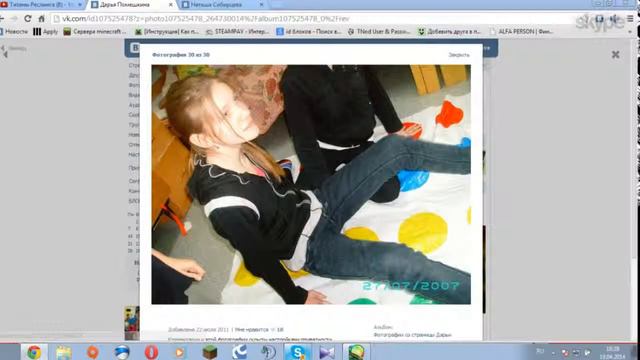Open Skype from the taskbar
Screen dimensions: 640x360
click(298, 352)
